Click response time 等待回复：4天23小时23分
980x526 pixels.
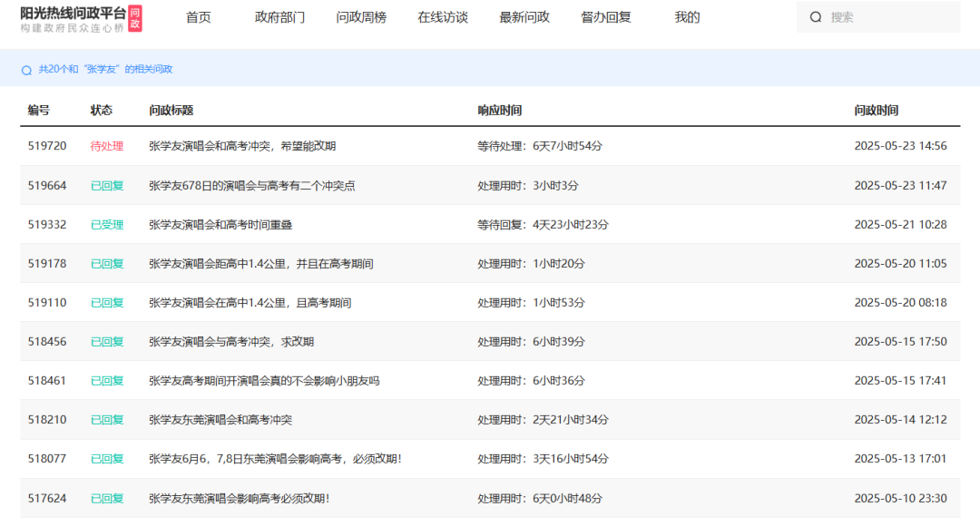(544, 224)
